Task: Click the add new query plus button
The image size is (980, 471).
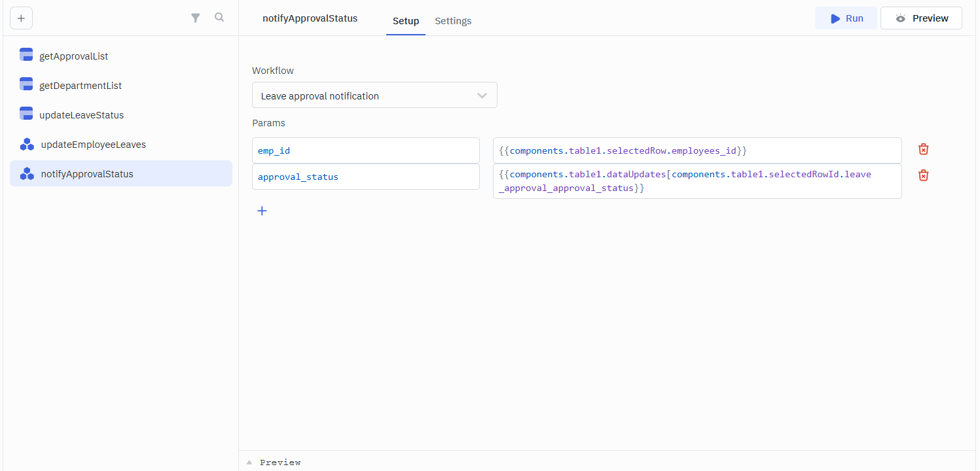Action: click(x=21, y=18)
